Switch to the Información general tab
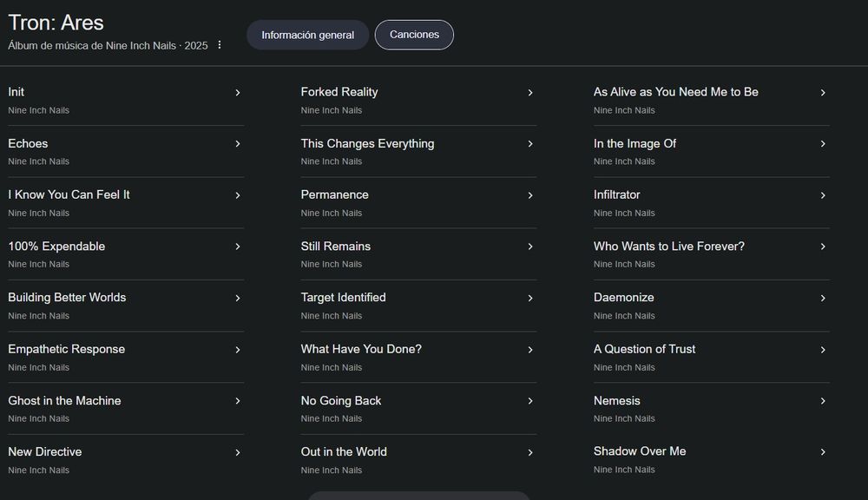The height and width of the screenshot is (500, 868). (x=307, y=35)
